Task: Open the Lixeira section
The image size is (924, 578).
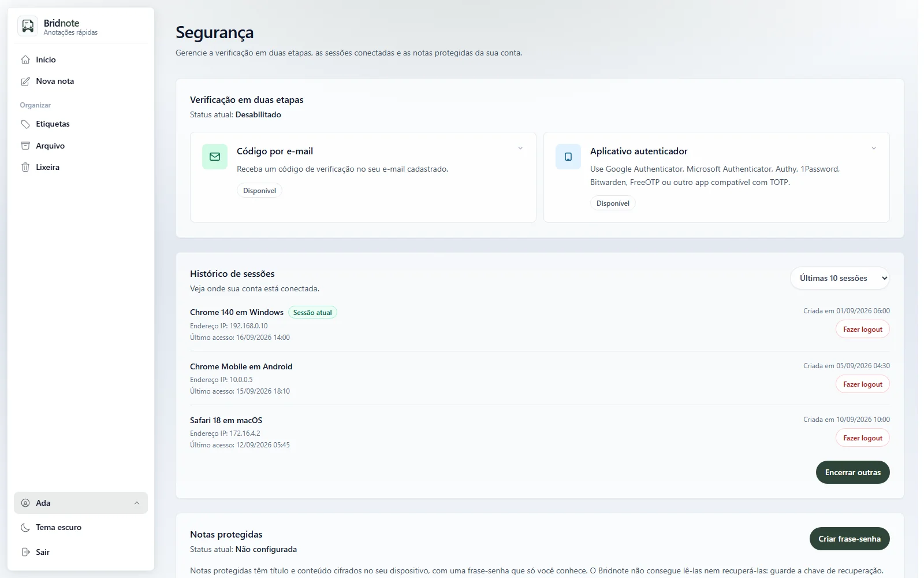Action: tap(81, 167)
